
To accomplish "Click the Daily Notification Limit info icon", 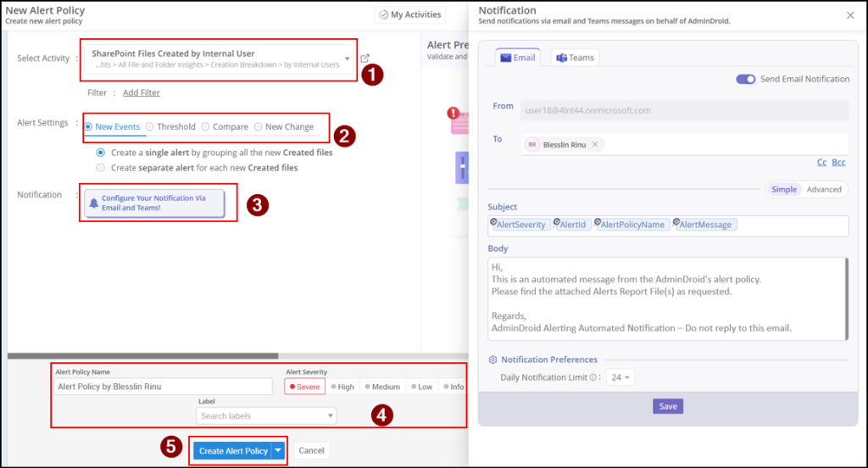I will pyautogui.click(x=593, y=377).
